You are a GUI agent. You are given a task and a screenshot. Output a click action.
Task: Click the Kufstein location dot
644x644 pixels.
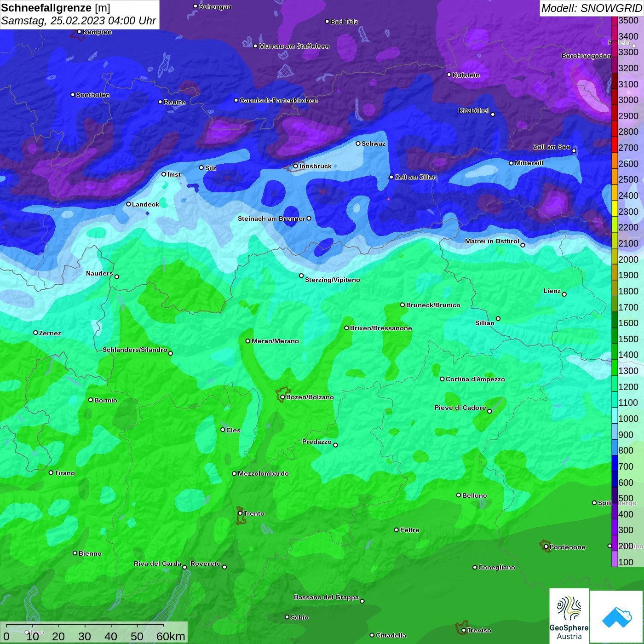[x=449, y=75]
